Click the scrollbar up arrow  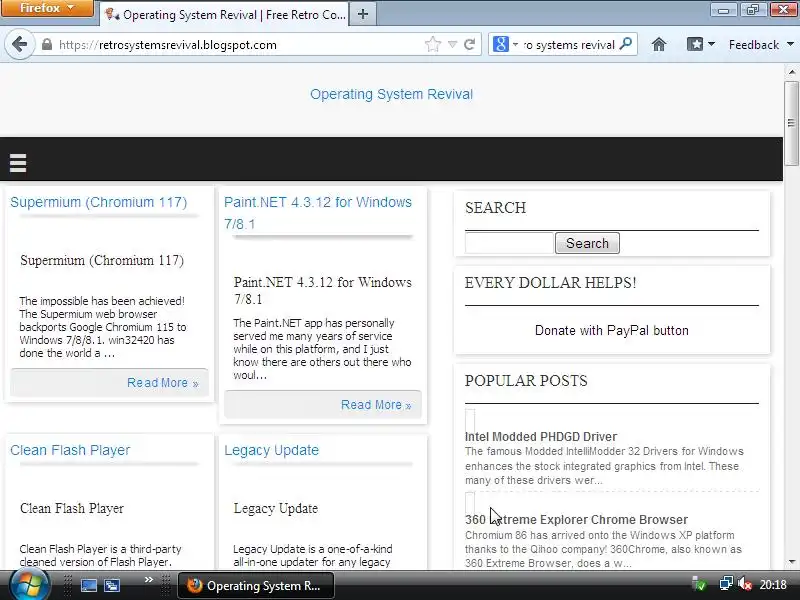(x=791, y=72)
